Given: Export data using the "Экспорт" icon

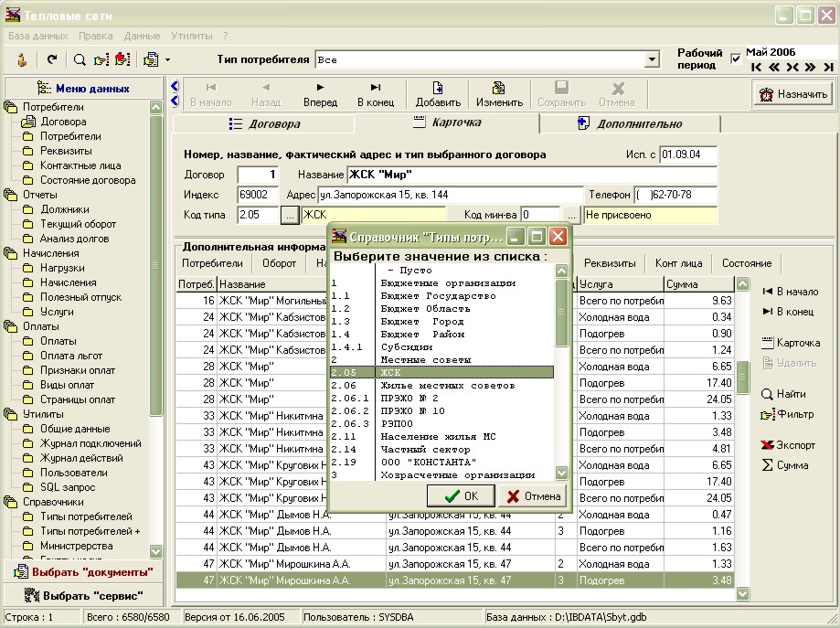Looking at the screenshot, I should click(x=769, y=445).
